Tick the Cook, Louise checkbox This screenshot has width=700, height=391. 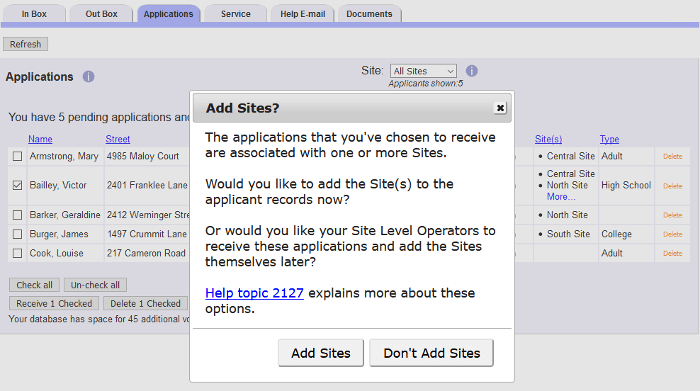click(x=17, y=253)
